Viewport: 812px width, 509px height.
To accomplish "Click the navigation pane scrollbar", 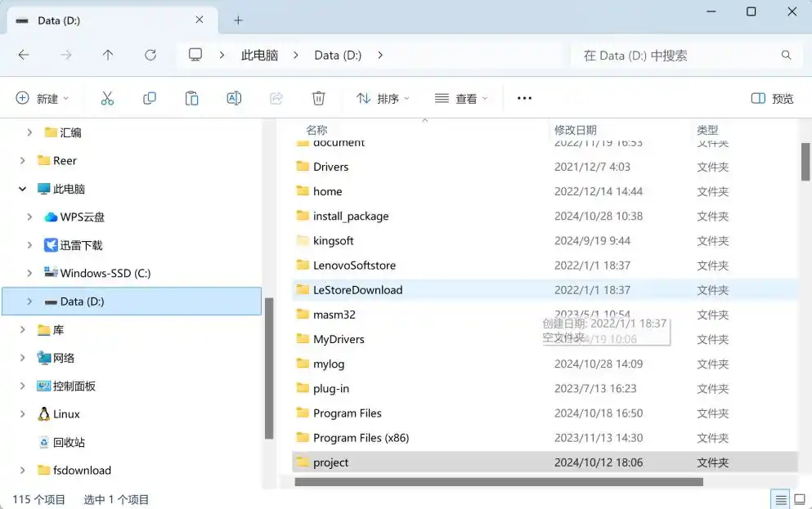I will 269,368.
